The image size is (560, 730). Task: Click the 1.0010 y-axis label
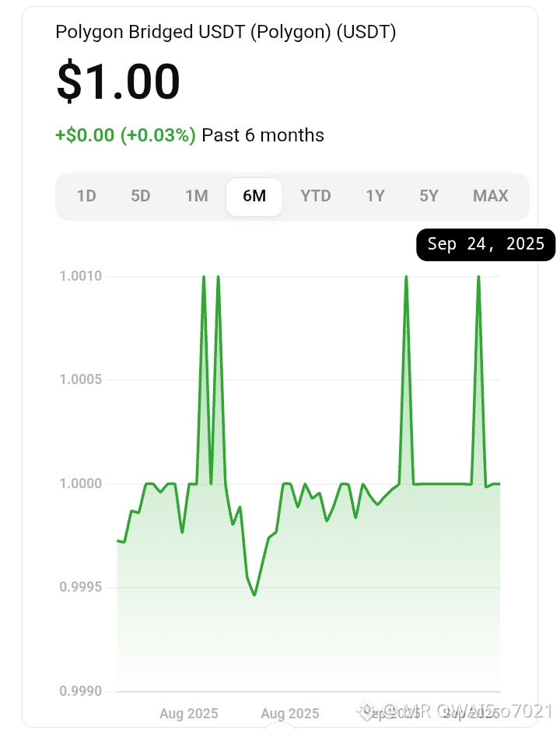click(81, 276)
